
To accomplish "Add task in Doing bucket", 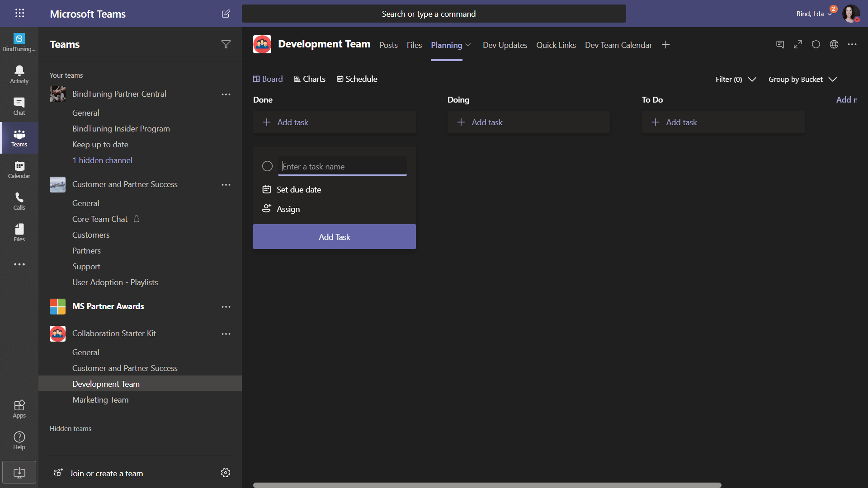I will tap(528, 122).
